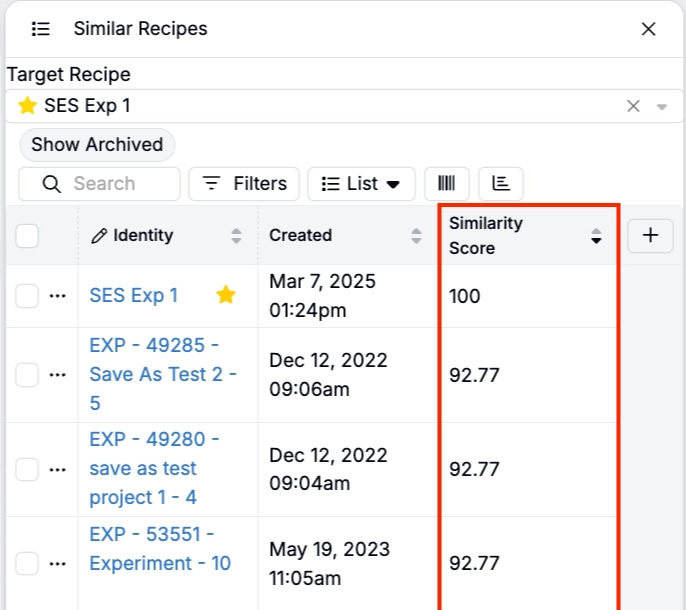Open the EXP - 49280 save as test link
Viewport: 686px width, 610px height.
[153, 468]
